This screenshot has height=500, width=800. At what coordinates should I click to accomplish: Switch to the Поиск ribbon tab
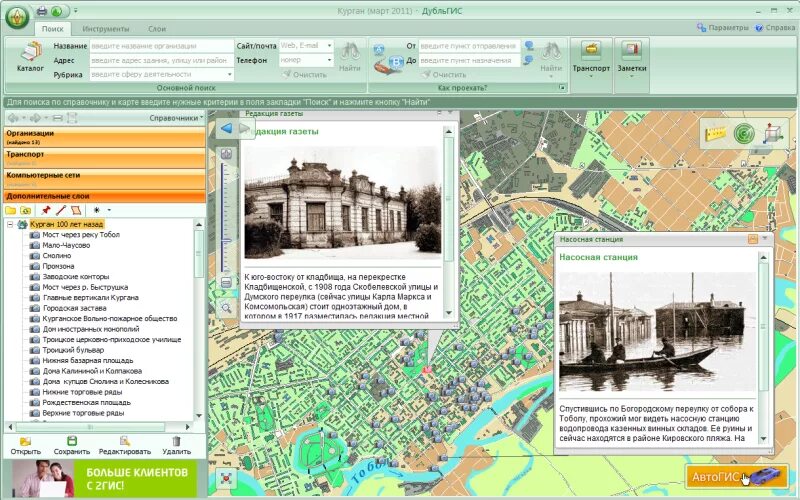pos(53,29)
